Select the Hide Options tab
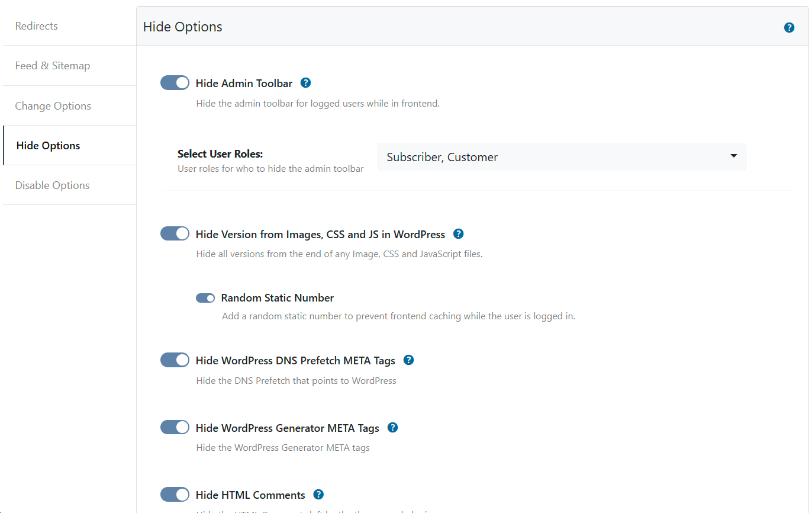 pyautogui.click(x=69, y=146)
